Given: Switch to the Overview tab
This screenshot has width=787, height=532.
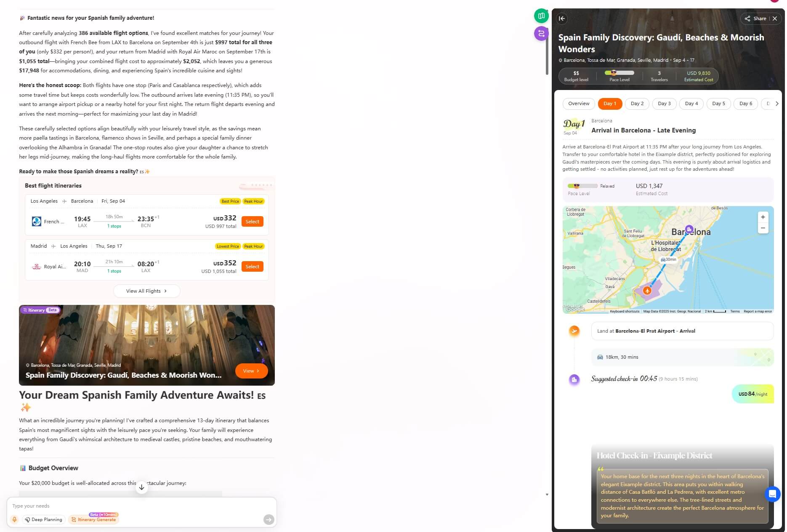Looking at the screenshot, I should (x=579, y=103).
